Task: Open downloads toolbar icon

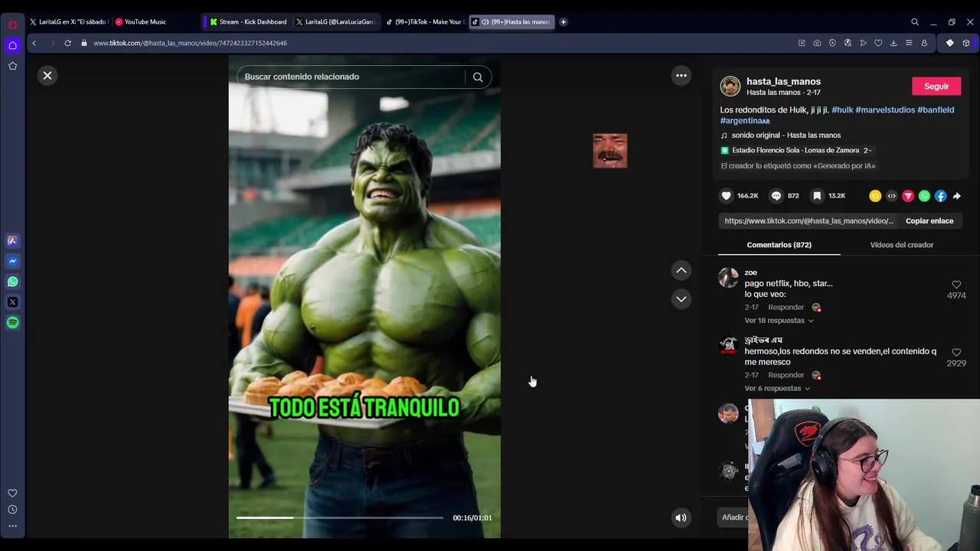Action: click(x=893, y=44)
